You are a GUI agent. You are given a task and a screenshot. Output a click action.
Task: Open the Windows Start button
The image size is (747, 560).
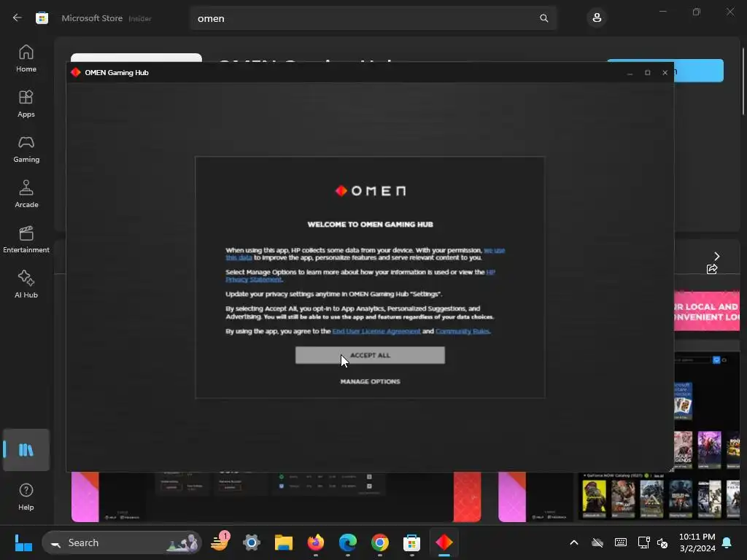point(23,542)
